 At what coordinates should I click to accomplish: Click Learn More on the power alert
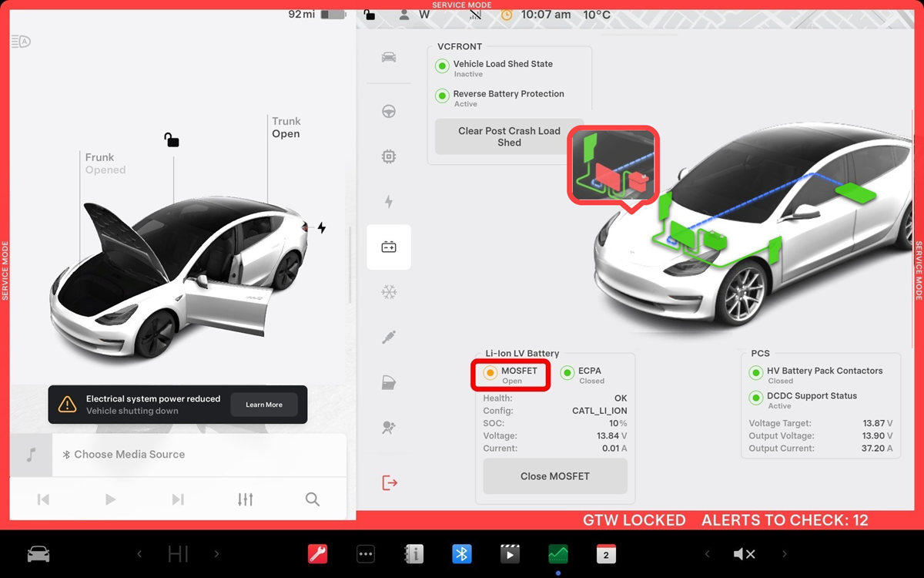pyautogui.click(x=264, y=405)
